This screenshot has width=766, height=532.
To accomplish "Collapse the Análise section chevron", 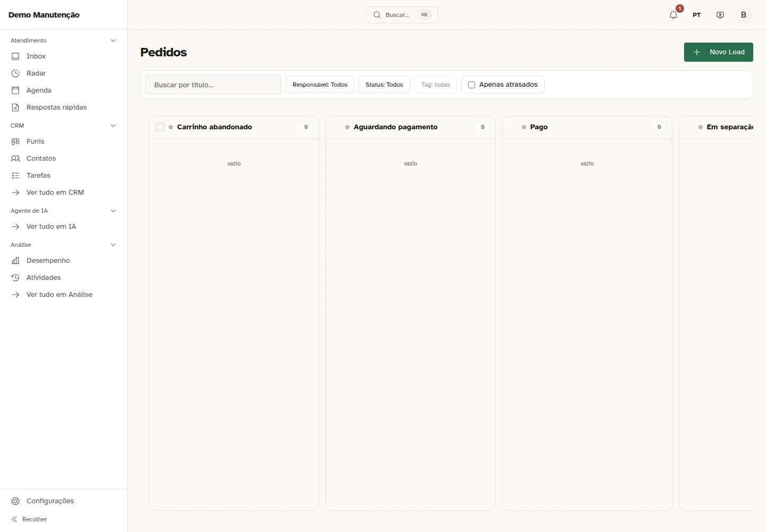I will pos(113,245).
